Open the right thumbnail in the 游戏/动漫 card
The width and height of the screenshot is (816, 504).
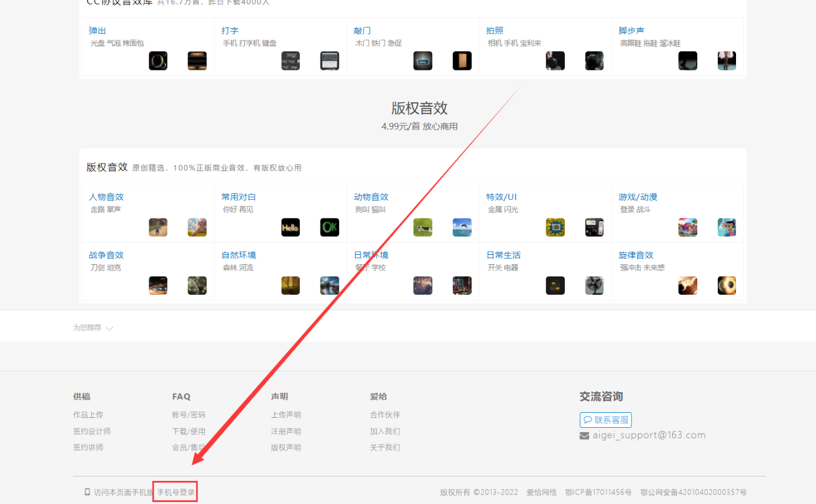727,227
